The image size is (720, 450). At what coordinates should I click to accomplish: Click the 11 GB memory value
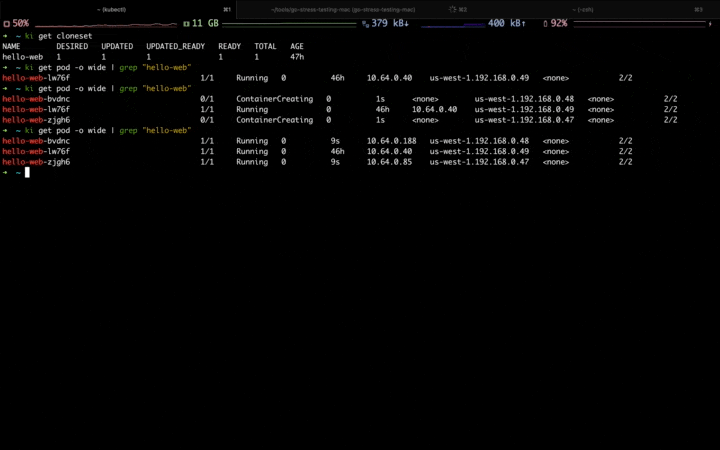[205, 23]
